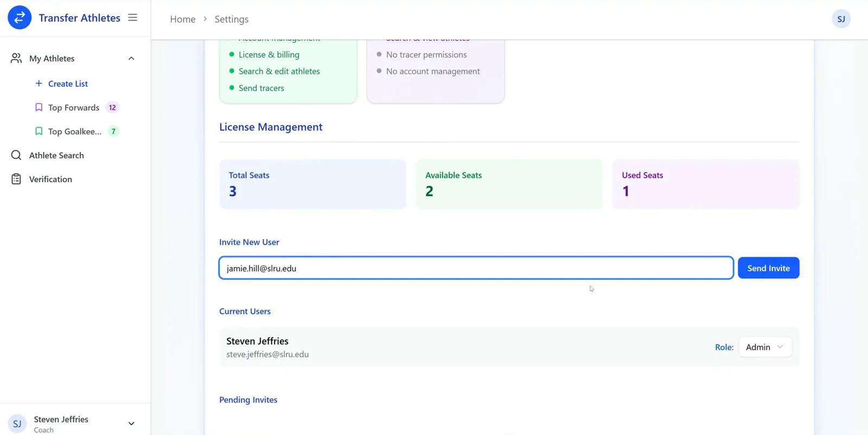Viewport: 868px width, 435px height.
Task: Click the No tracer permissions item
Action: tap(426, 54)
